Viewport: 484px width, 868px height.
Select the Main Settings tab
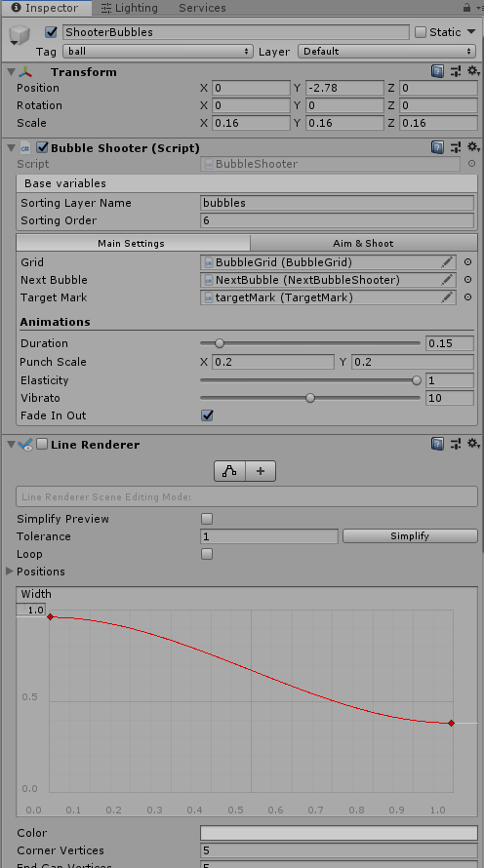pyautogui.click(x=133, y=243)
